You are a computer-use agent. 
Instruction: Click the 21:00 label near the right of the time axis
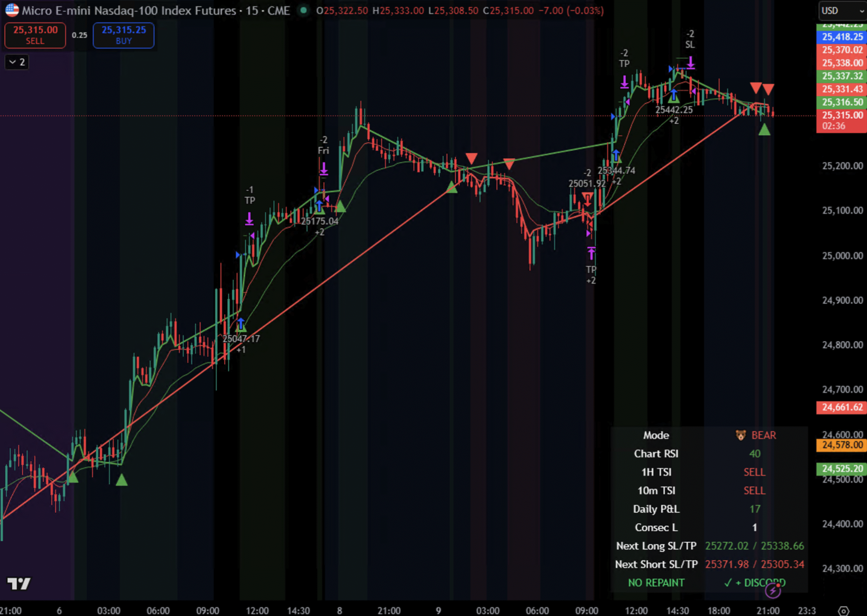coord(767,611)
